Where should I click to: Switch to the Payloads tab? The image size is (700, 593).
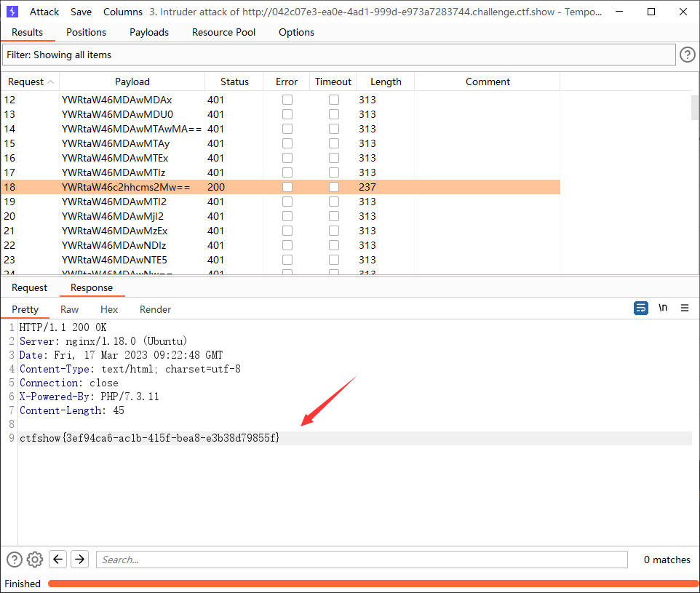click(149, 33)
